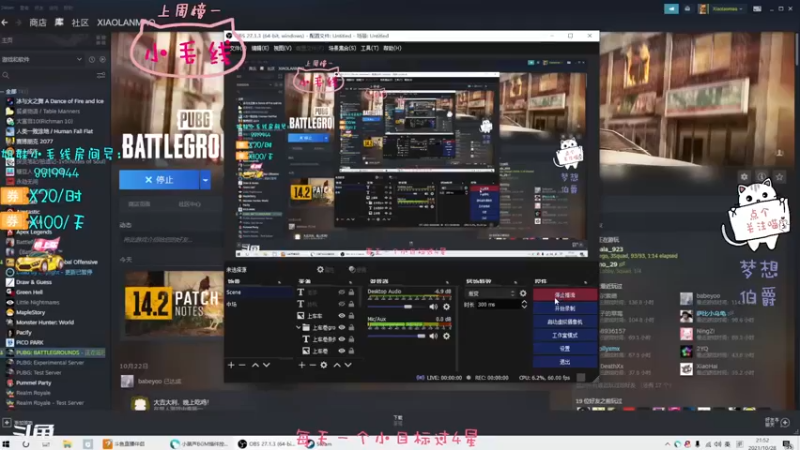Click 工作室模式 button in OBS

565,335
